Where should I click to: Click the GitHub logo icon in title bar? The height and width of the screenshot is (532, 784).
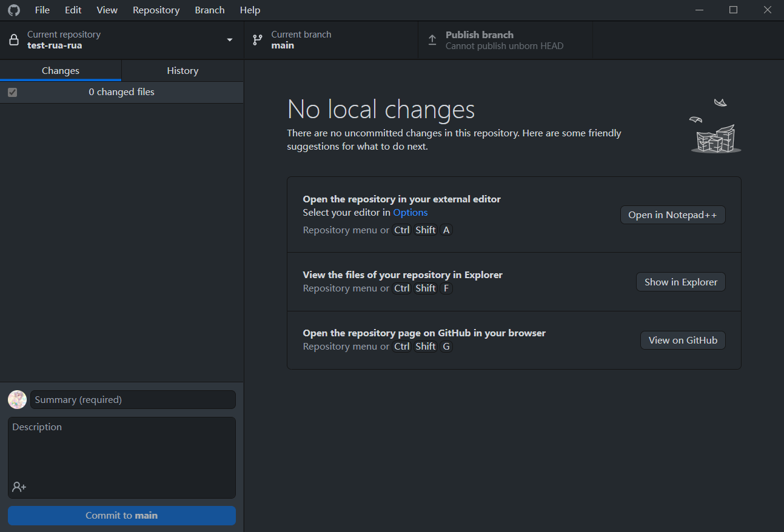point(13,10)
